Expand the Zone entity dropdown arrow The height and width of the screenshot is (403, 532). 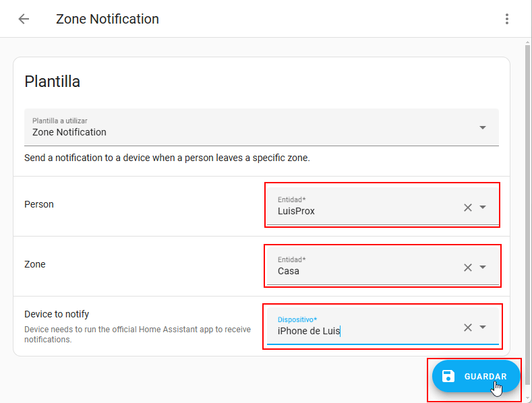pyautogui.click(x=483, y=268)
